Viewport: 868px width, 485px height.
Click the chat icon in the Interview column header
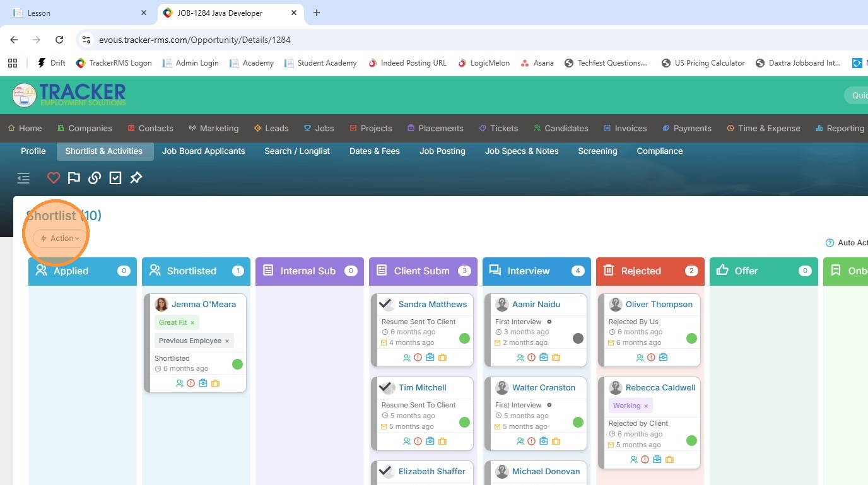[495, 270]
